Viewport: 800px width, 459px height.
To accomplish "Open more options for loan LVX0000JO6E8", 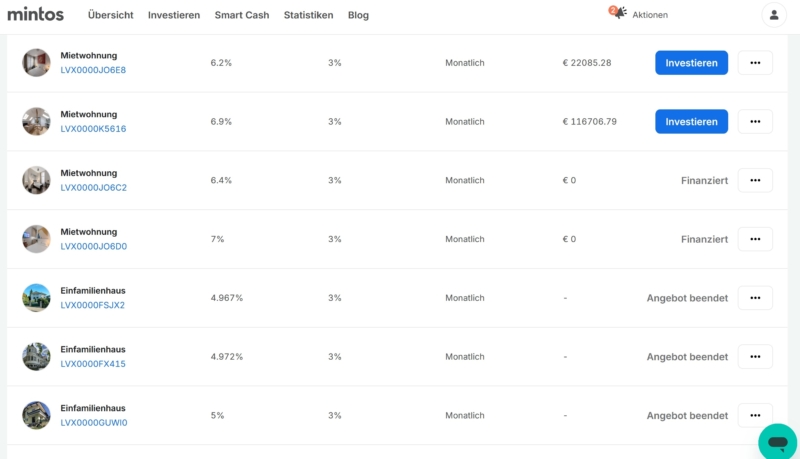I will (755, 63).
